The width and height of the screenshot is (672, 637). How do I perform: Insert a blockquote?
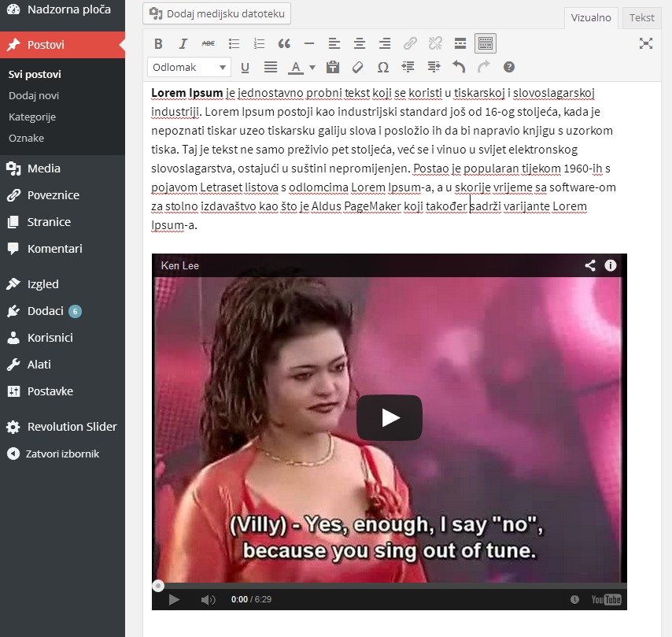(x=284, y=43)
